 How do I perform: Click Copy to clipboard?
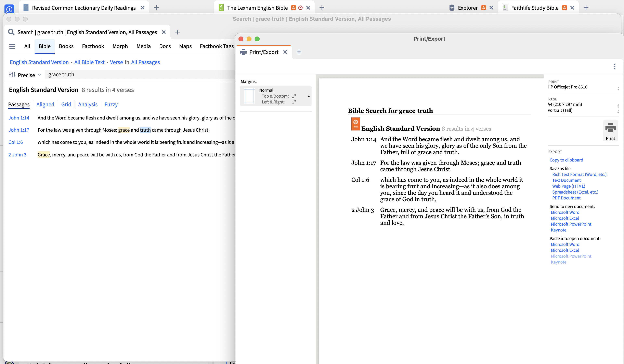566,160
